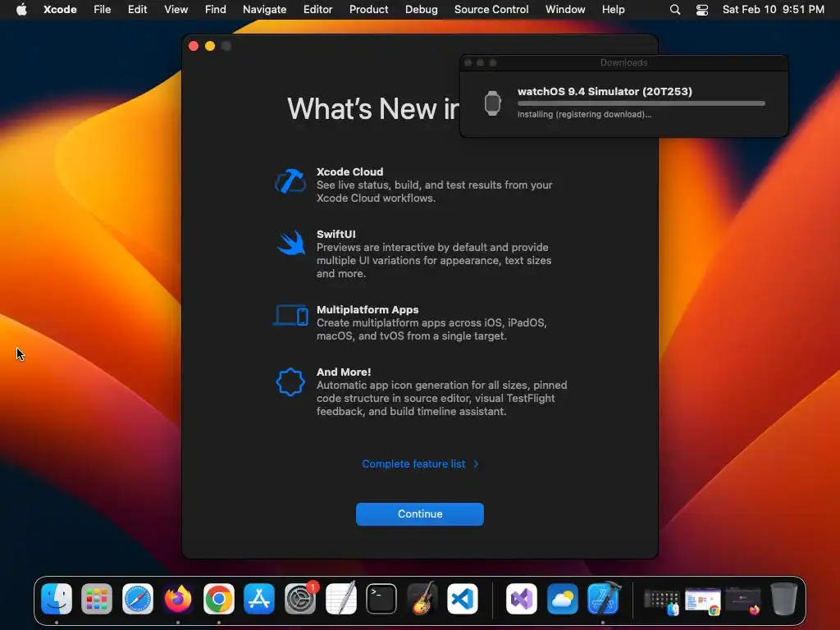Click the Xcode Cloud heading
The width and height of the screenshot is (840, 630).
(349, 172)
